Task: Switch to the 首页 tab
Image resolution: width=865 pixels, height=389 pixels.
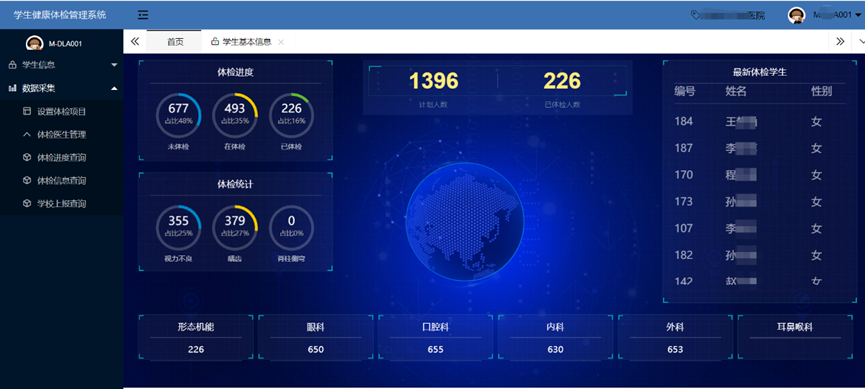Action: click(x=175, y=41)
